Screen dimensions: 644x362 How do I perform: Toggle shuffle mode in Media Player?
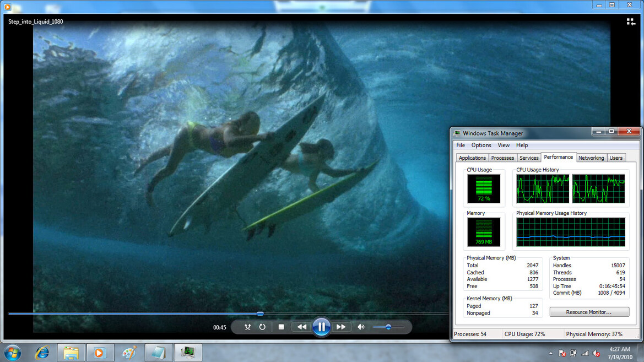pos(247,327)
